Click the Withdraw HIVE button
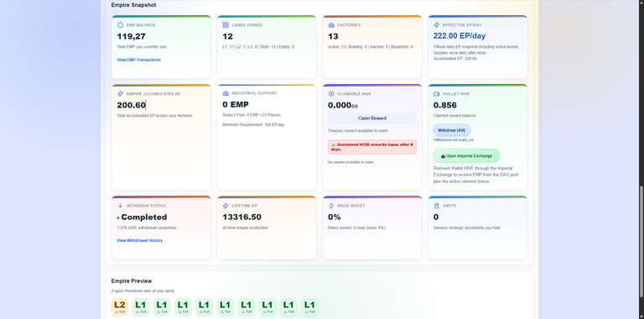 click(x=452, y=130)
